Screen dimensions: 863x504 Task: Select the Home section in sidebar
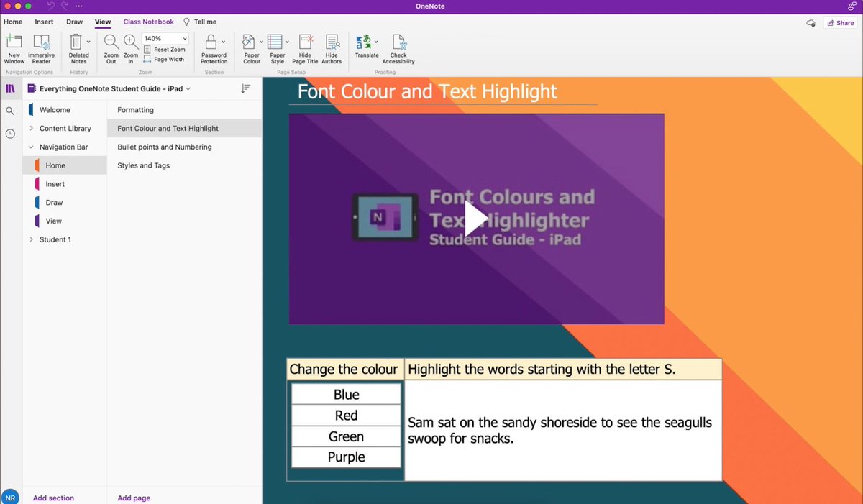click(65, 165)
